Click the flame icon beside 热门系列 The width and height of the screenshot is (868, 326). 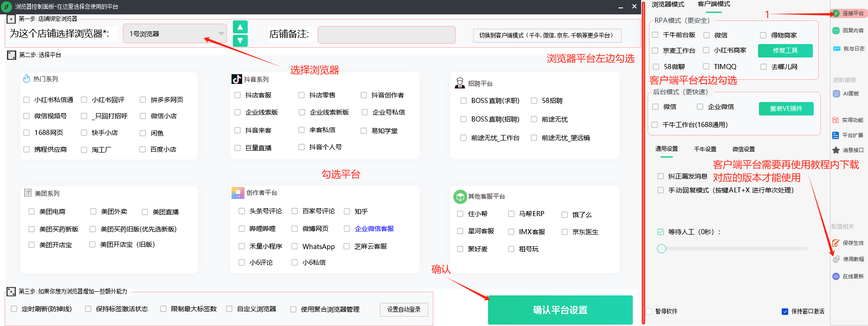pyautogui.click(x=26, y=79)
